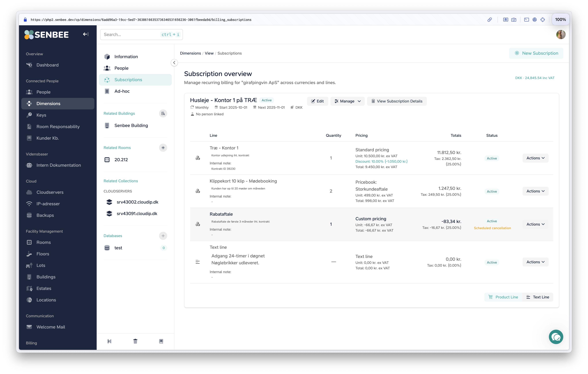The image size is (588, 374).
Task: Click the product icon on Træ - Kontor 1 row
Action: (x=197, y=158)
